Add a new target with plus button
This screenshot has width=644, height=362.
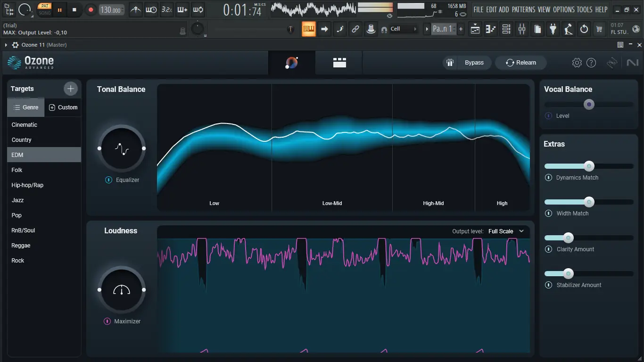[70, 88]
